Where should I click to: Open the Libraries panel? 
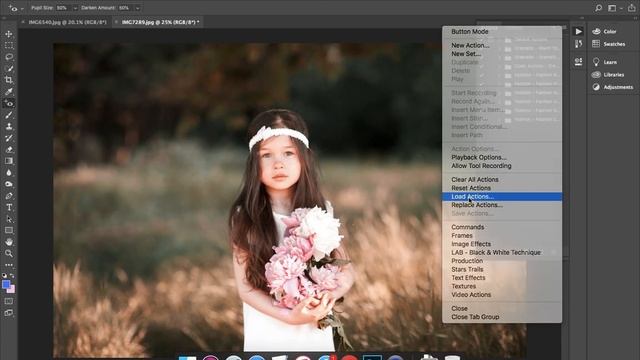click(x=608, y=75)
